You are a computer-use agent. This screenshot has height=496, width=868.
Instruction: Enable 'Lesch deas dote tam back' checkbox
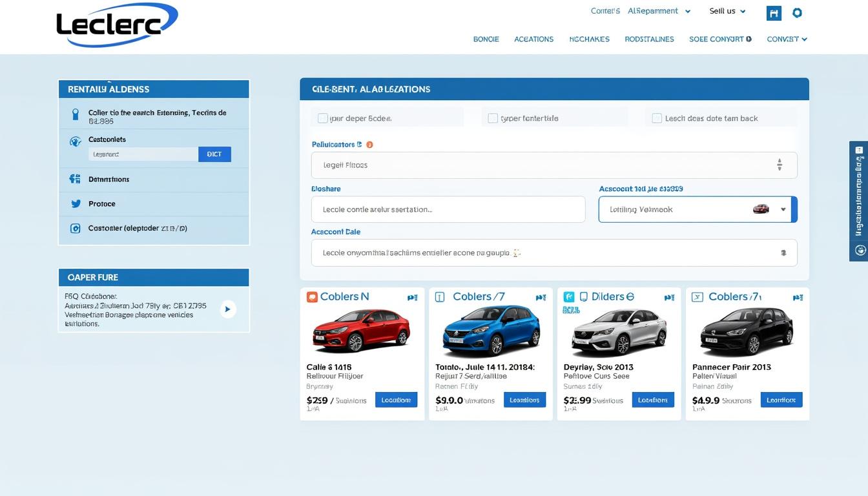click(x=657, y=118)
